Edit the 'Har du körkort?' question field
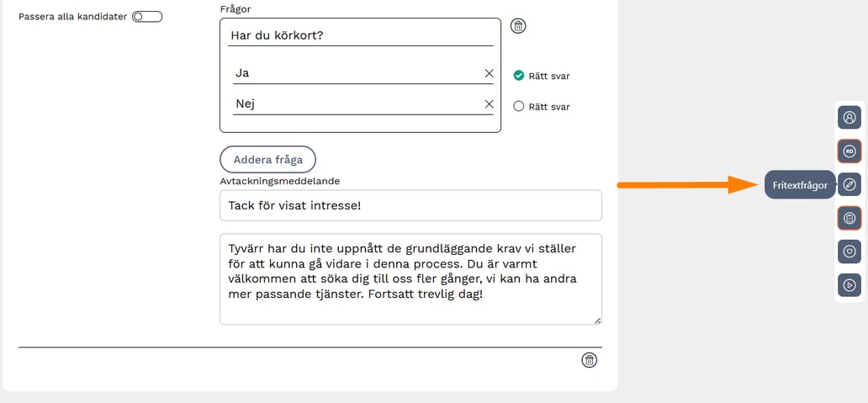 [x=360, y=35]
